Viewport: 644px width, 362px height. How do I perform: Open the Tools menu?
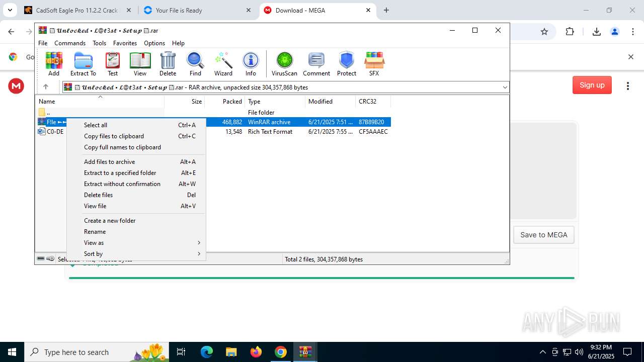[x=99, y=43]
